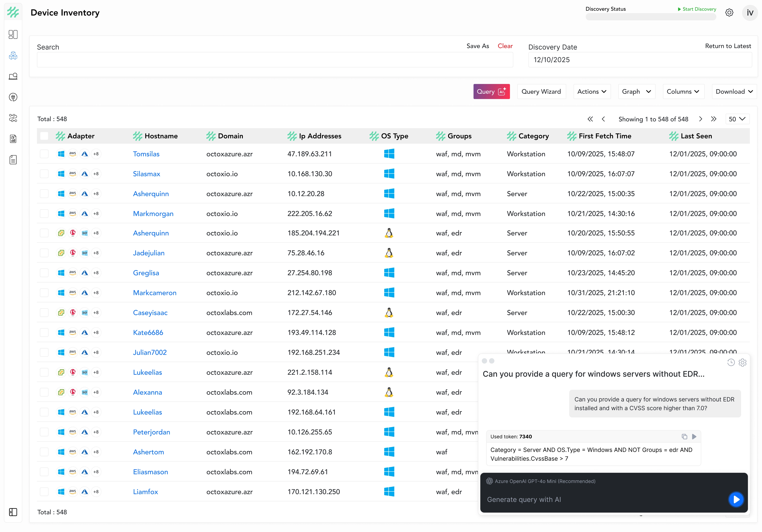Collapse the sidebar panel toggle icon
762x532 pixels.
coord(13,512)
